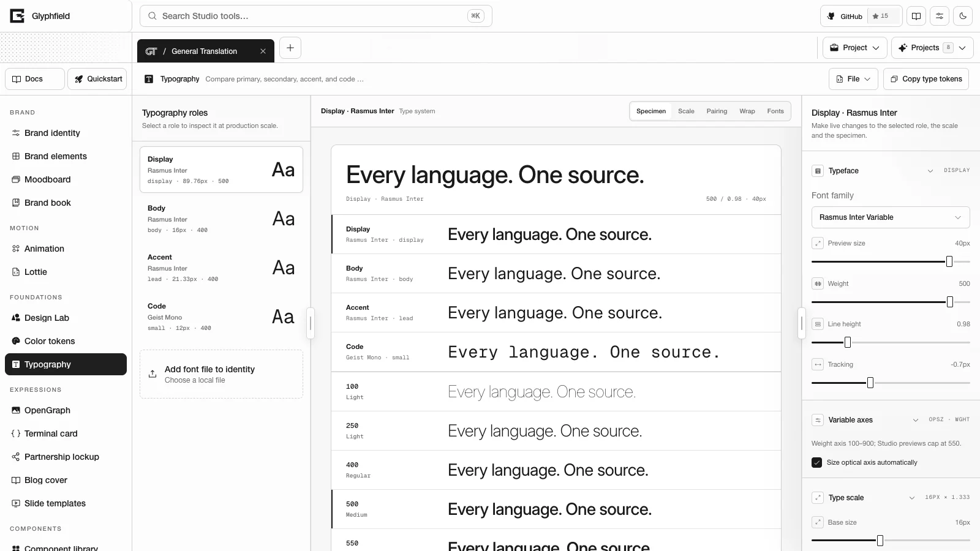Image resolution: width=980 pixels, height=551 pixels.
Task: Open the Projects dropdown
Action: [932, 48]
